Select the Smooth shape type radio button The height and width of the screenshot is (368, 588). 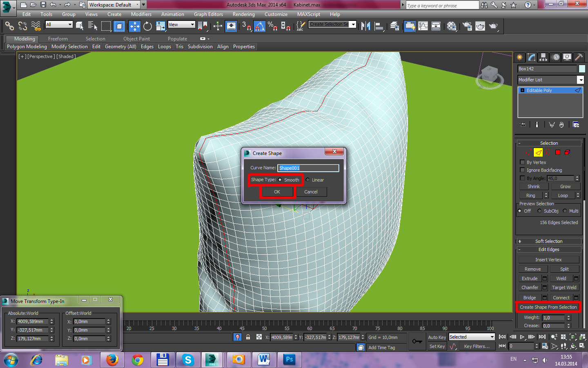click(280, 180)
